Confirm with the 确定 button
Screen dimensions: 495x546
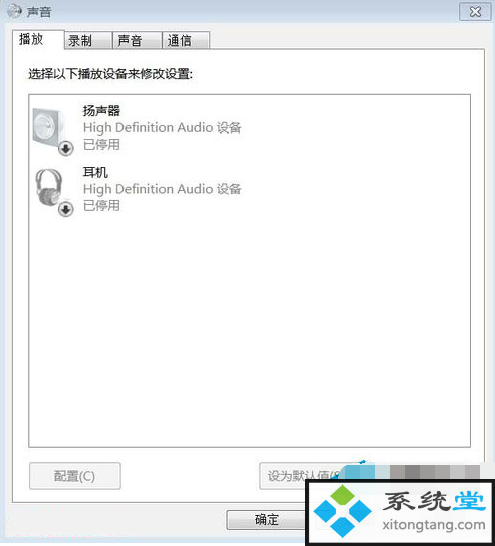[x=266, y=520]
